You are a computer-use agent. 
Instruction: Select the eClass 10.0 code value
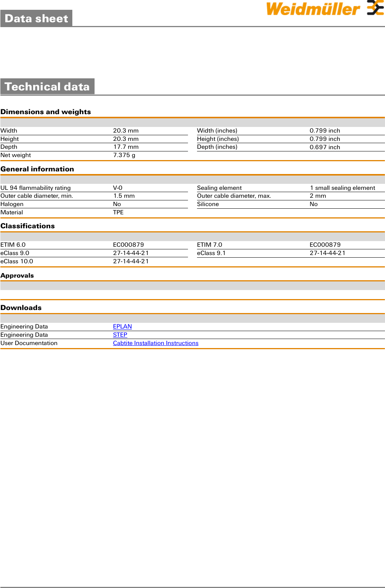point(131,261)
